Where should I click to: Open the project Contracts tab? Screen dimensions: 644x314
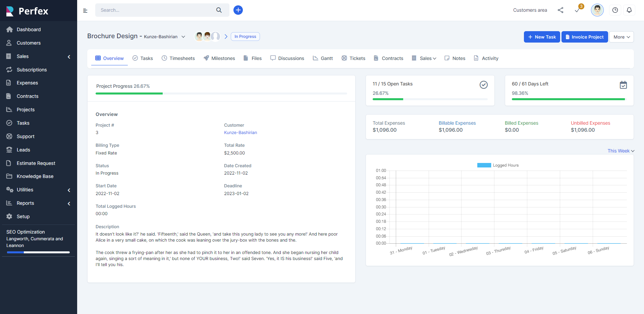point(388,58)
